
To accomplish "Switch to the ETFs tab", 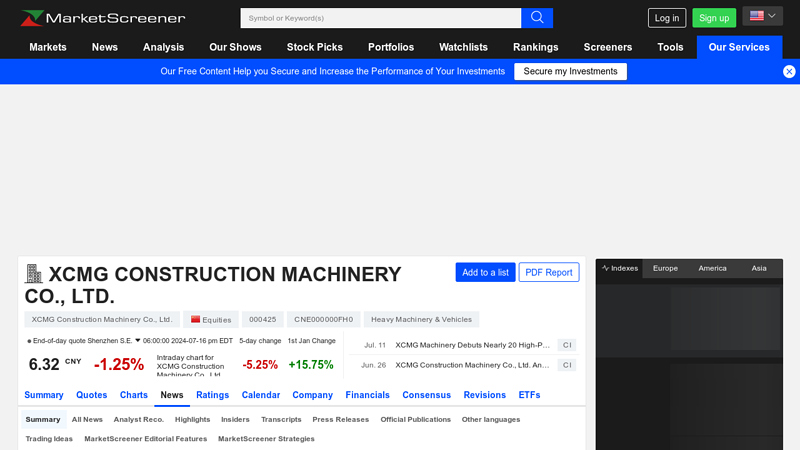I will tap(529, 395).
